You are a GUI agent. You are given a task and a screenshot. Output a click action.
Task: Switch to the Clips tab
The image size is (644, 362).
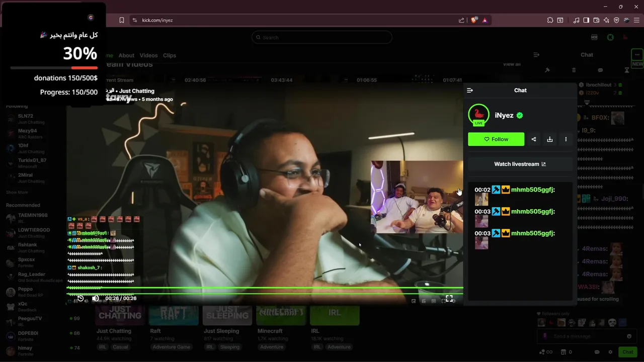click(x=170, y=55)
